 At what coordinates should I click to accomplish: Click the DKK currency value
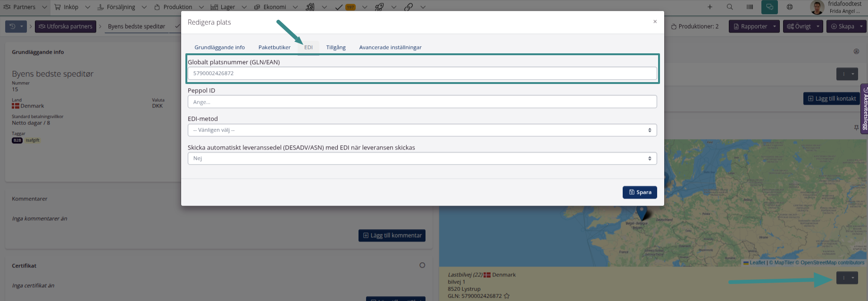click(158, 106)
